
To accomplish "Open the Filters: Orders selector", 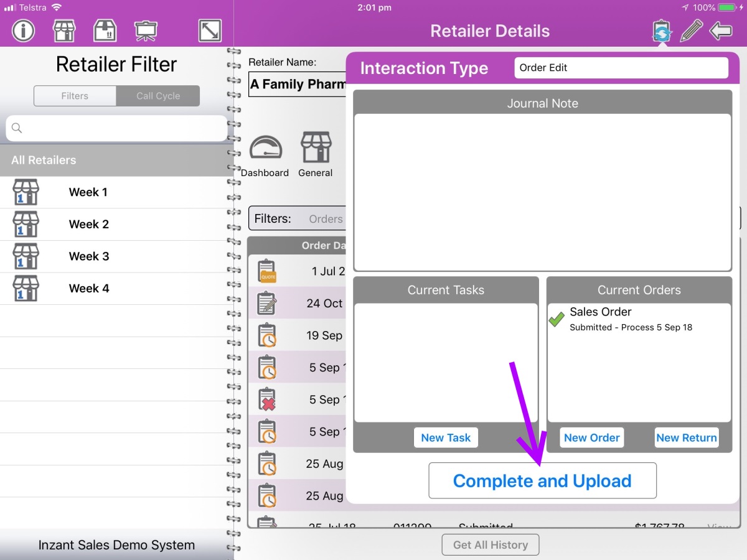I will [298, 219].
